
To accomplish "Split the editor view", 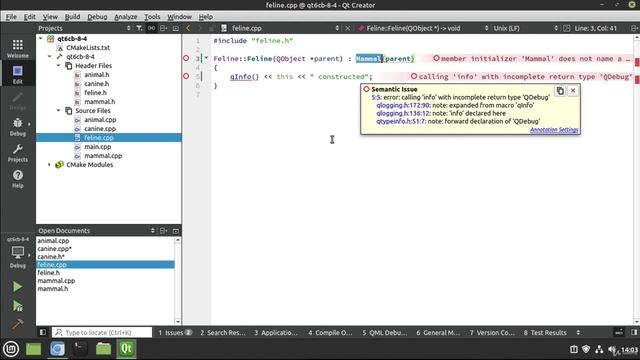I will tap(634, 28).
